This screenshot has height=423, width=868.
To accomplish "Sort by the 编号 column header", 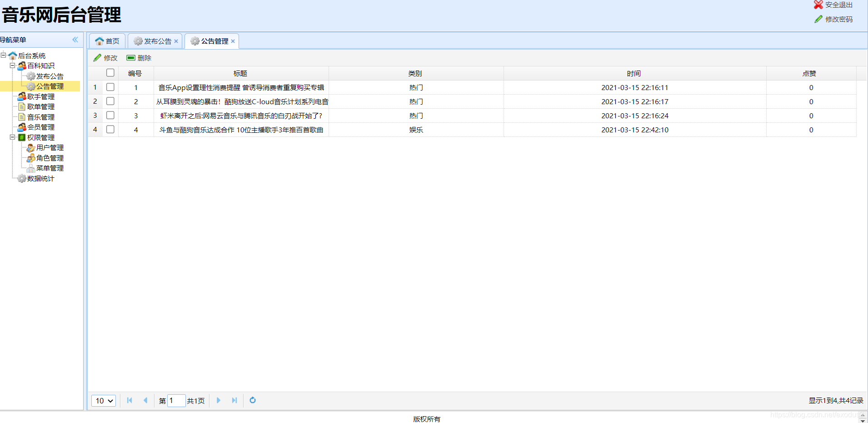I will [x=135, y=73].
